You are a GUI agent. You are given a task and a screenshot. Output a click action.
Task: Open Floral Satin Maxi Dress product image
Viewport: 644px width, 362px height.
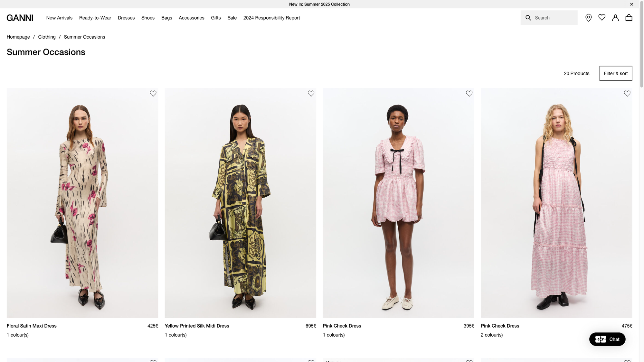click(x=82, y=203)
